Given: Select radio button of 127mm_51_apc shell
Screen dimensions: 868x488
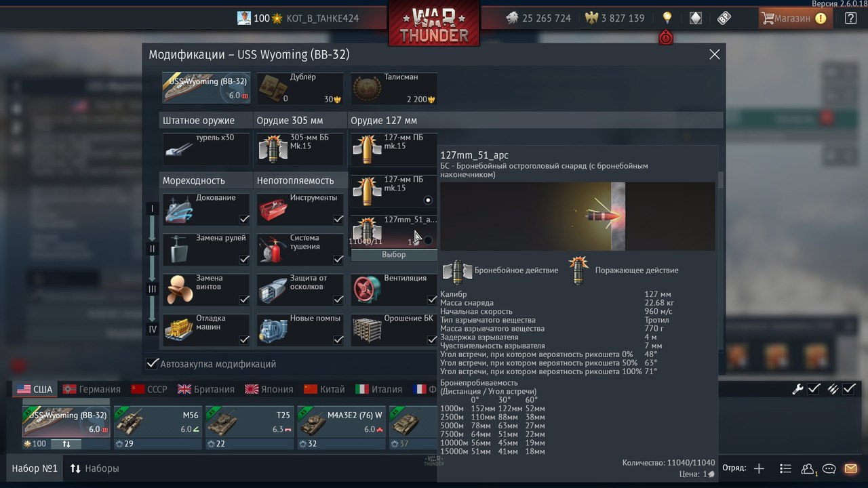Looking at the screenshot, I should [428, 240].
